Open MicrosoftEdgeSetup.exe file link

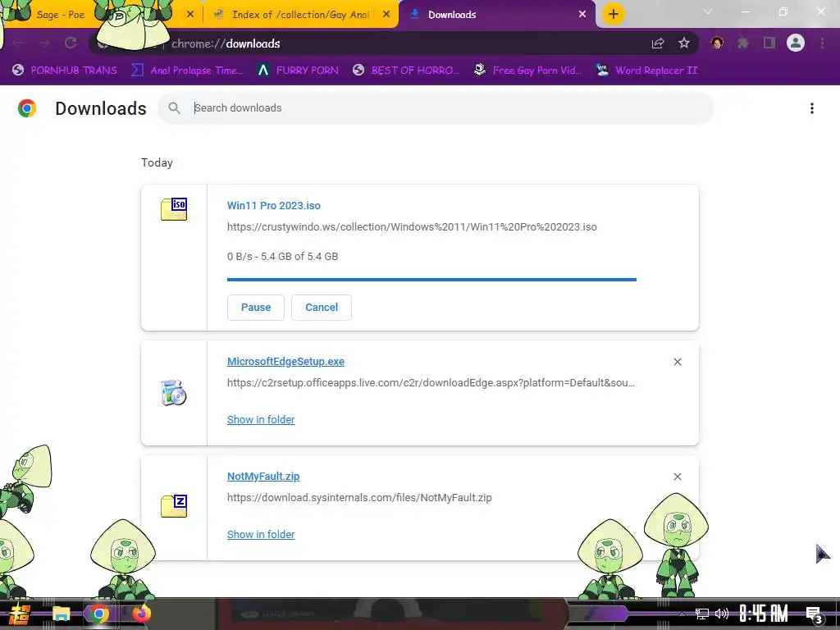[x=285, y=362]
